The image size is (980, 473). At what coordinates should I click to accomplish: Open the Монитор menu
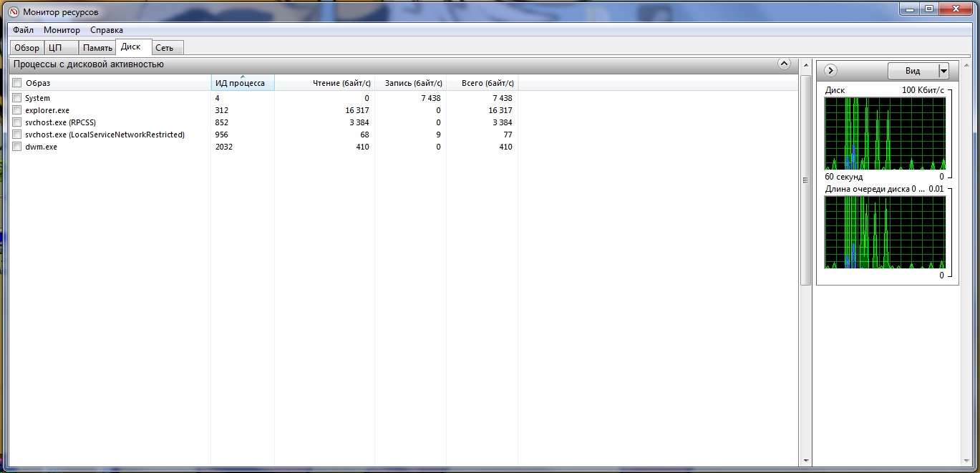click(62, 30)
